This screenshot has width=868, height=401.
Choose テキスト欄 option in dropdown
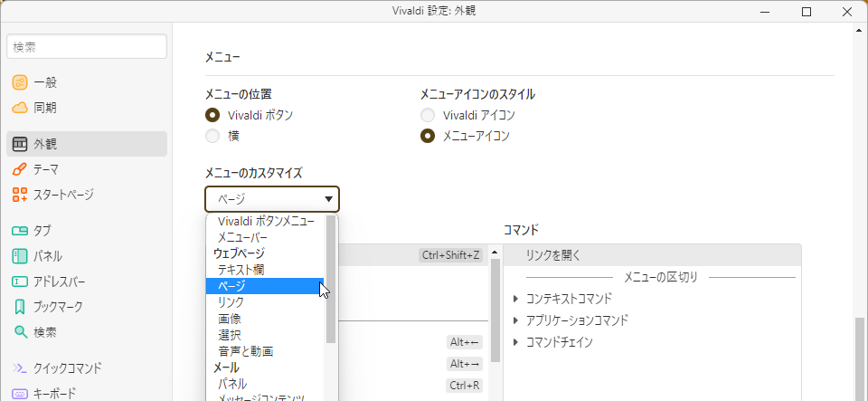265,270
